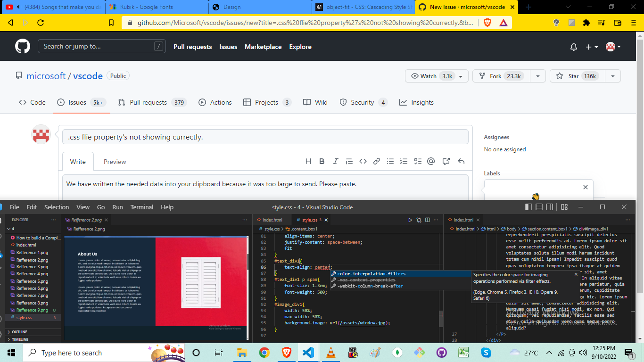Image resolution: width=644 pixels, height=362 pixels.
Task: Run or debug style.css with the play icon
Action: click(410, 220)
